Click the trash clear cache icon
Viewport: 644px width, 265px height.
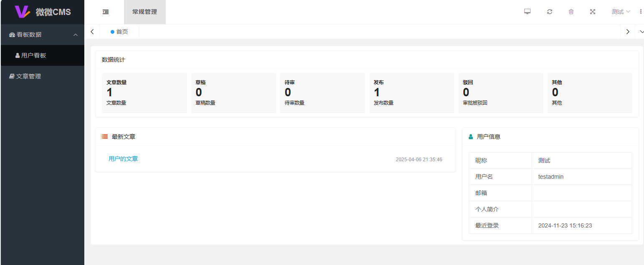coord(571,12)
